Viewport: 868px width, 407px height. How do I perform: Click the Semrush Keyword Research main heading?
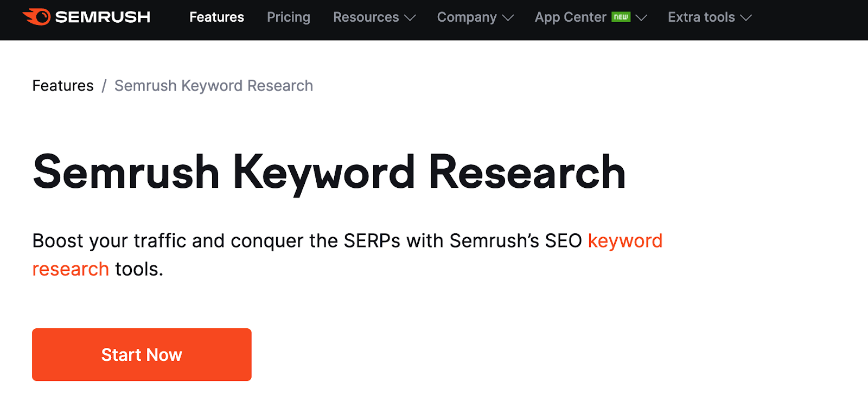(x=329, y=173)
